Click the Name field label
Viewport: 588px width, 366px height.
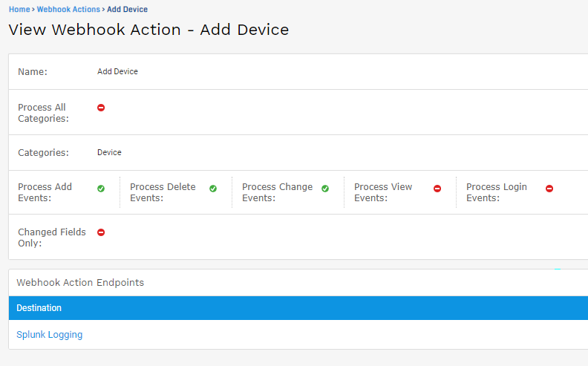(x=33, y=72)
